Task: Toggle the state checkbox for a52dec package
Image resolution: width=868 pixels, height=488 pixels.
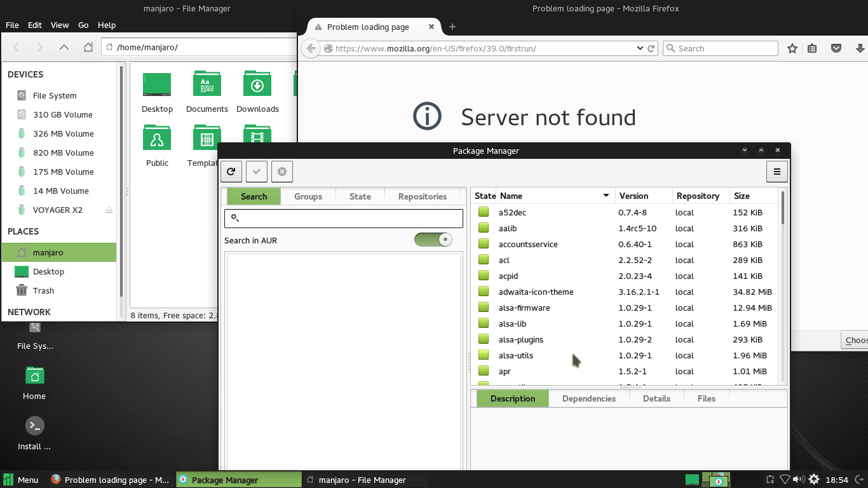Action: coord(483,212)
